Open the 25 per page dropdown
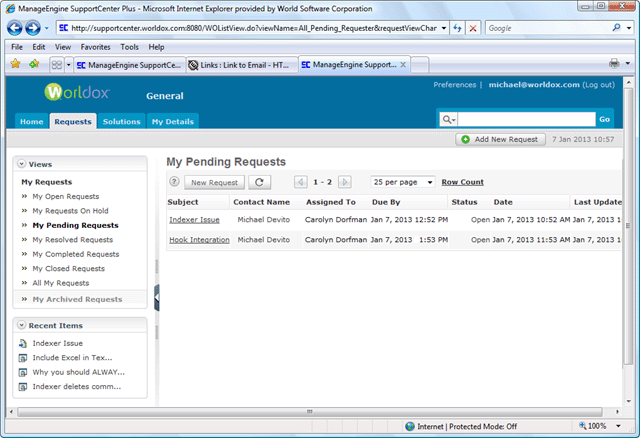The image size is (640, 438). pos(403,182)
